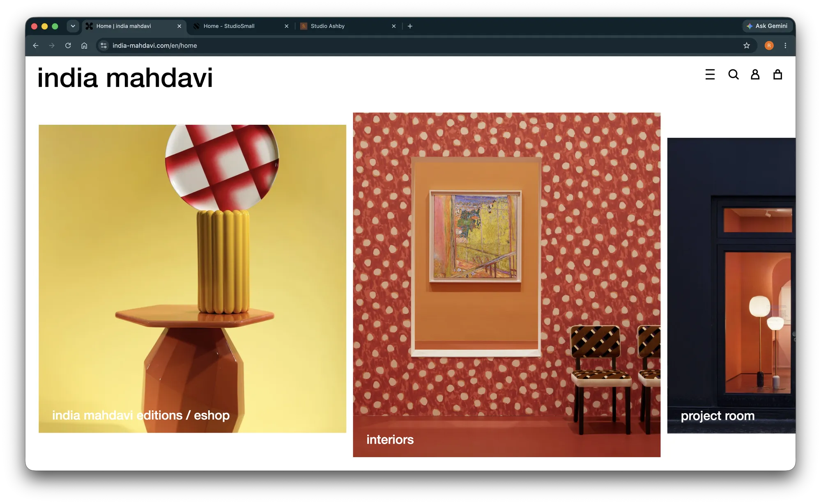821x504 pixels.
Task: Close the Home - StudioSmall tab
Action: click(x=286, y=26)
